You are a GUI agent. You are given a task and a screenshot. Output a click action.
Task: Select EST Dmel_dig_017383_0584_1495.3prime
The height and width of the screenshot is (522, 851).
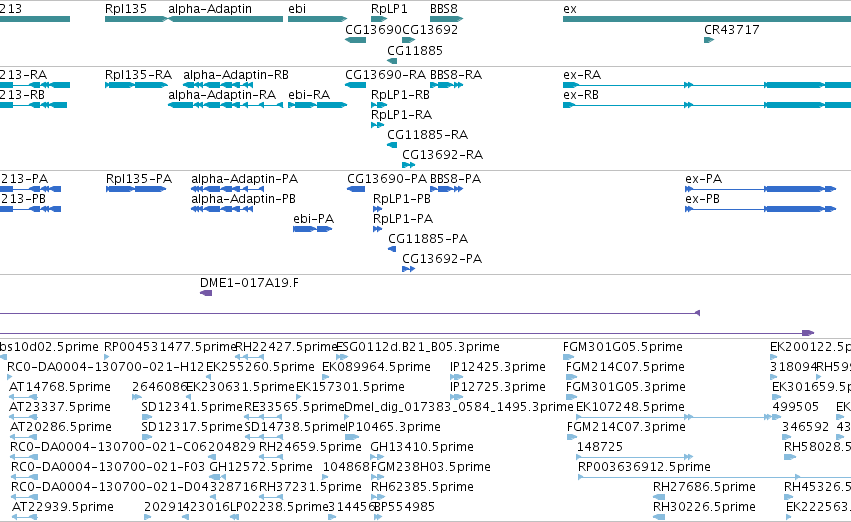pos(459,407)
